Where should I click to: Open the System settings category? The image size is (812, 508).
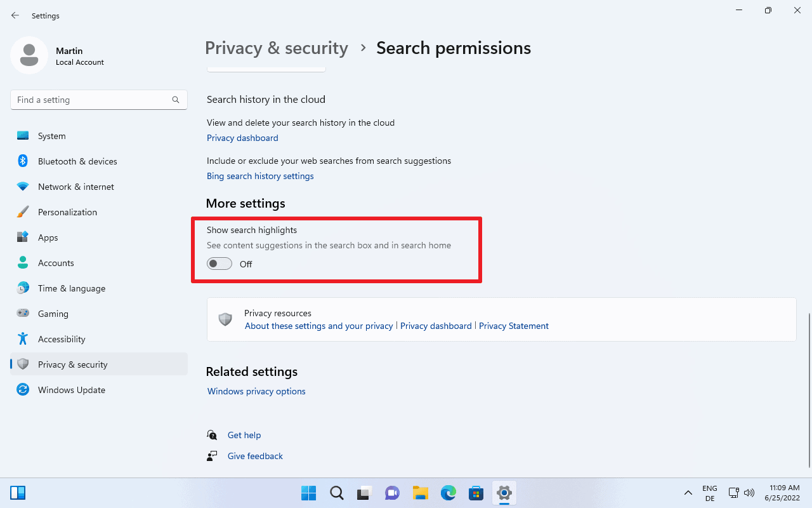tap(52, 136)
